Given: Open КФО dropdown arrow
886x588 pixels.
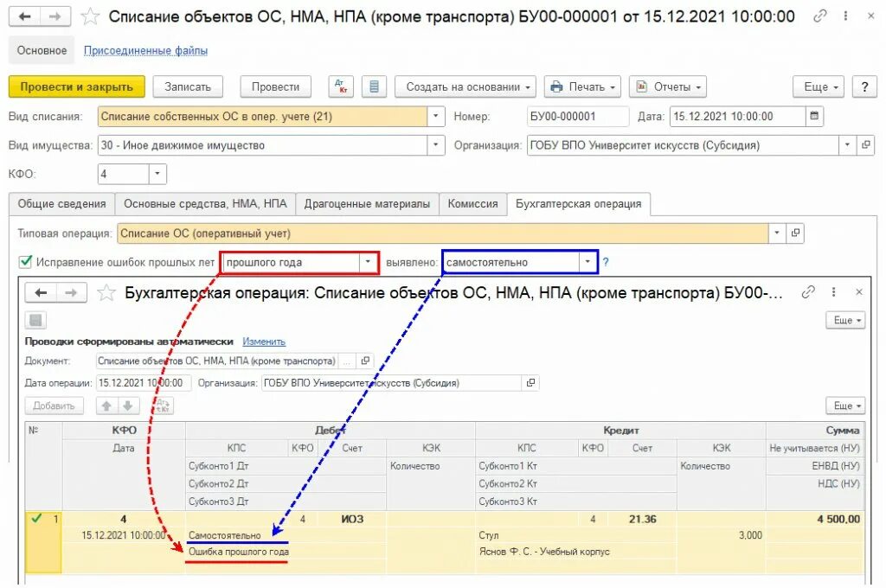Looking at the screenshot, I should click(157, 174).
